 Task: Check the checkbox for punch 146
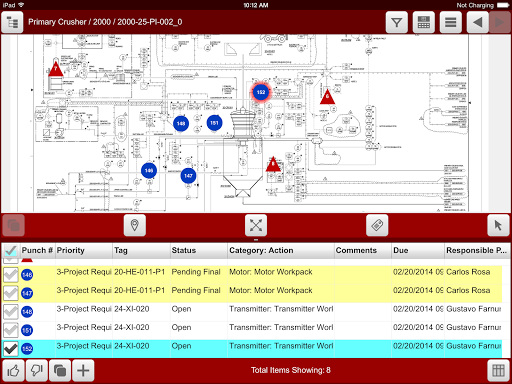[x=11, y=275]
